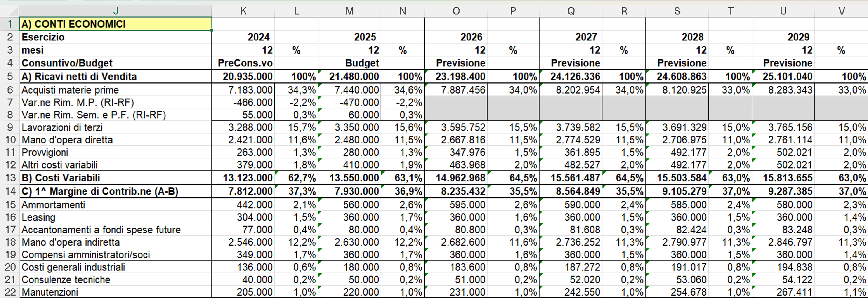Select column O header
The image size is (868, 298).
456,11
